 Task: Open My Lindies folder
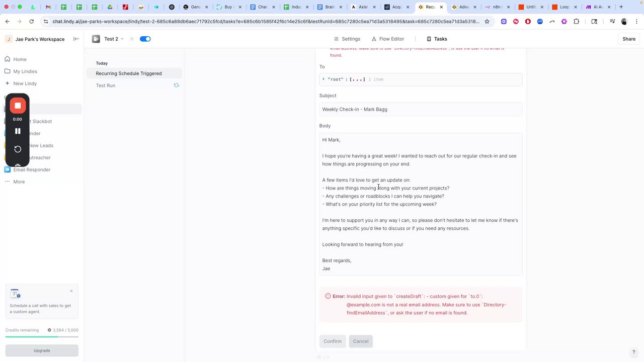[25, 71]
